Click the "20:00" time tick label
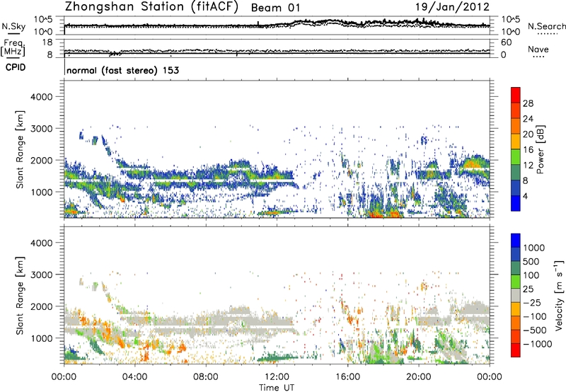The width and height of the screenshot is (566, 392). coord(418,377)
